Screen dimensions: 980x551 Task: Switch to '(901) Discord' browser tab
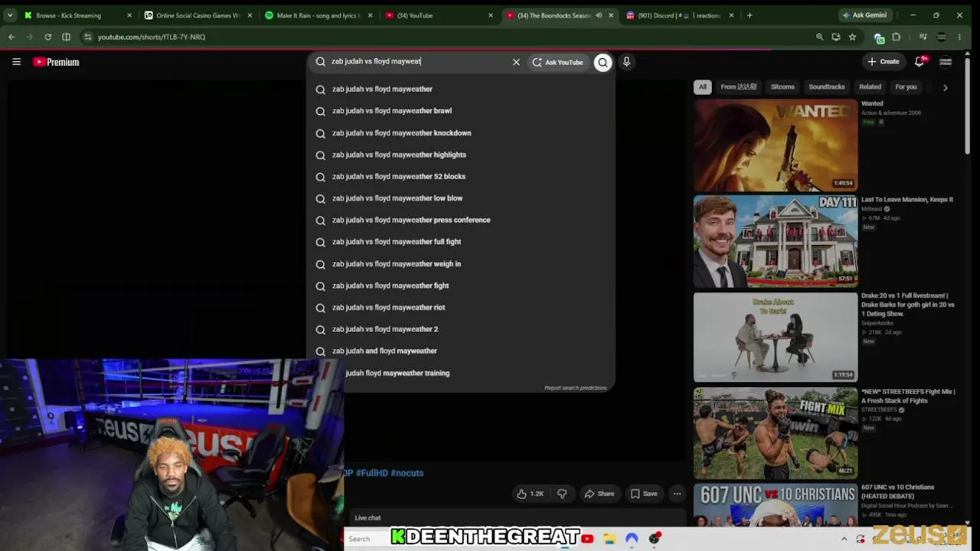pyautogui.click(x=681, y=15)
